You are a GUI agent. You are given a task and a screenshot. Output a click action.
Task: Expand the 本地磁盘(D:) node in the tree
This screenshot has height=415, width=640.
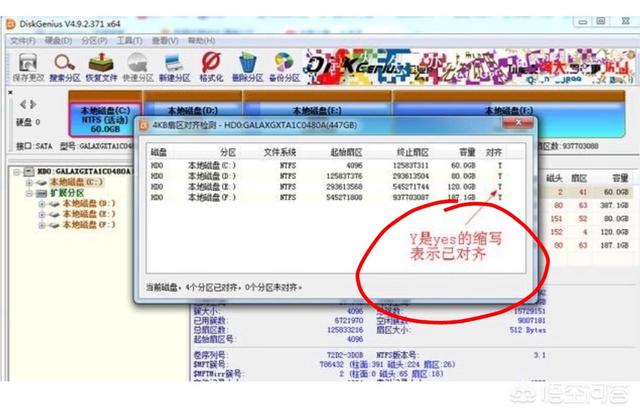(x=42, y=204)
